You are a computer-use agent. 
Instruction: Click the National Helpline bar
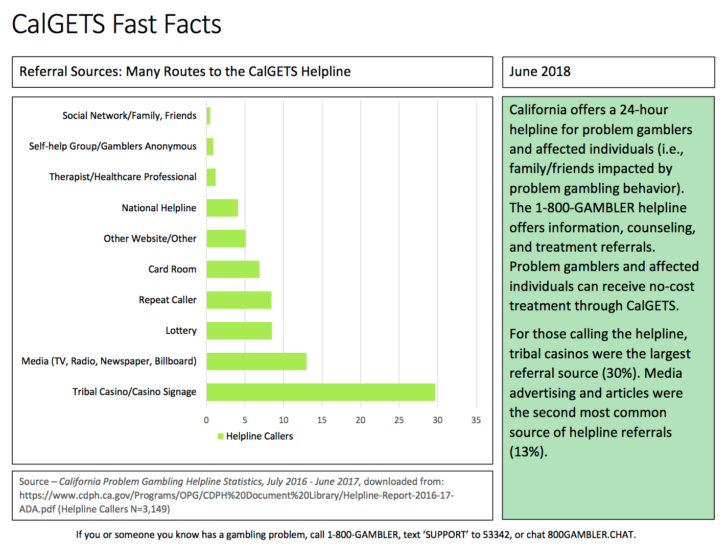click(x=222, y=208)
